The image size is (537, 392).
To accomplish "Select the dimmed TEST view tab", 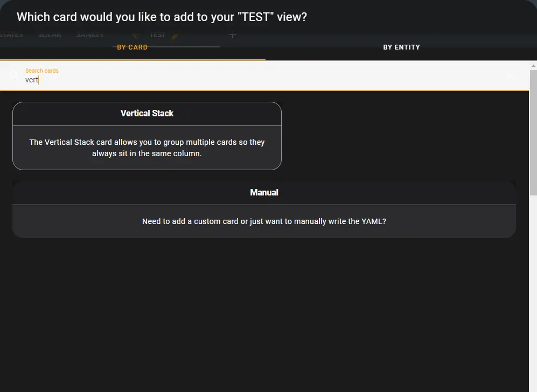I will click(x=157, y=36).
